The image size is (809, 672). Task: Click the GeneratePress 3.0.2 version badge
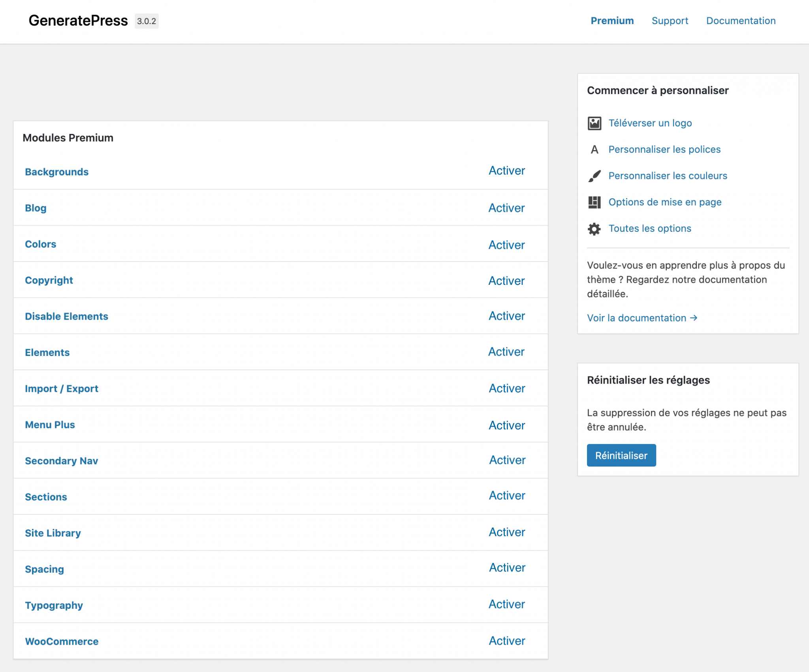click(x=147, y=22)
